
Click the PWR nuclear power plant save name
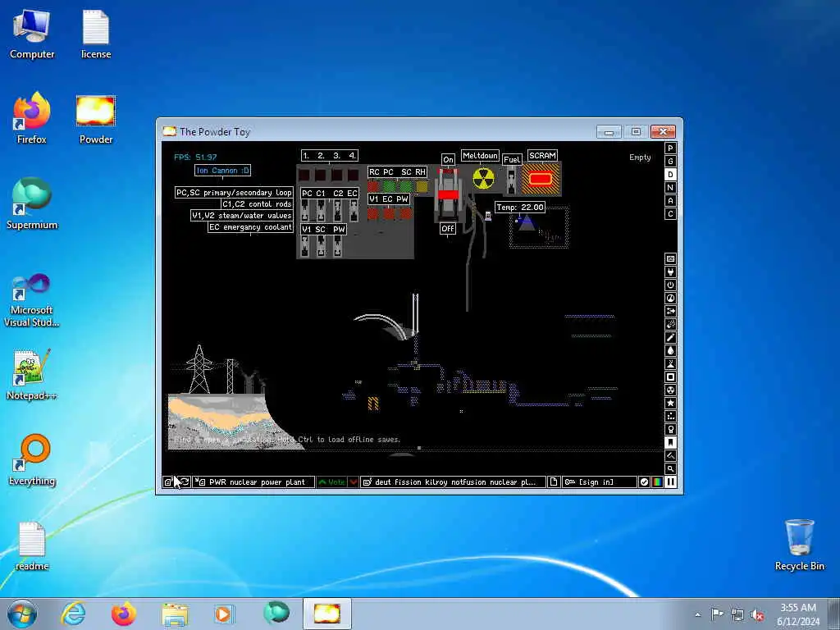[253, 482]
